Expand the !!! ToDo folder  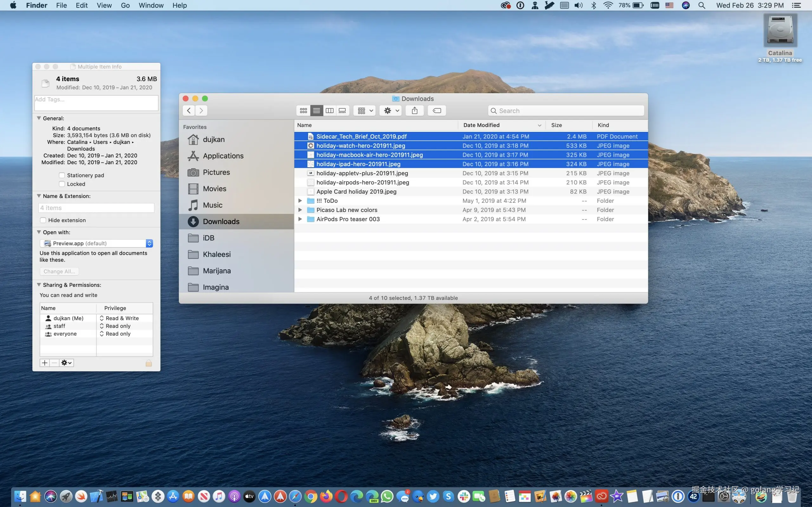[x=300, y=201]
